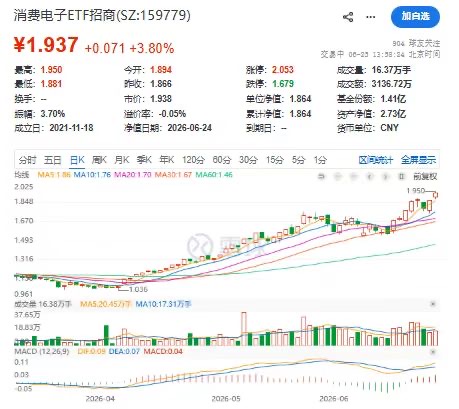Viewport: 459px width, 409px height.
Task: Click the 最高 value 1.950
Action: pos(51,70)
